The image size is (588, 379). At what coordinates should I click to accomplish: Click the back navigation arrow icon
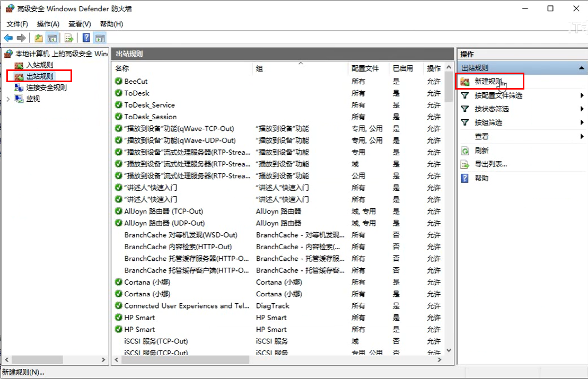[8, 38]
